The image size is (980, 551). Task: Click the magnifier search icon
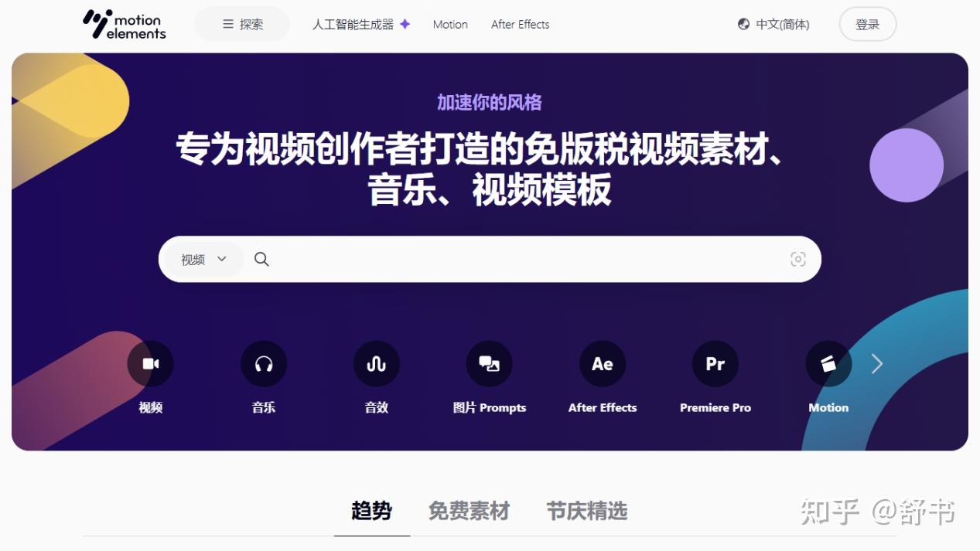(261, 260)
